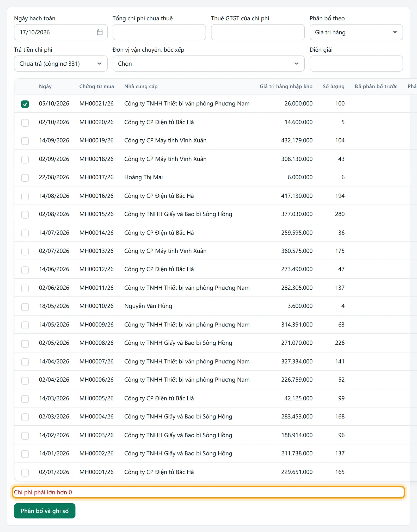Image resolution: width=417 pixels, height=532 pixels.
Task: Select the MH00019/26 row checkbox
Action: (x=25, y=141)
